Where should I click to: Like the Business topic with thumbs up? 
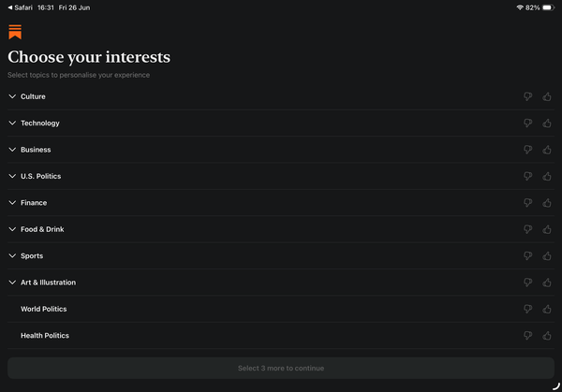coord(547,150)
